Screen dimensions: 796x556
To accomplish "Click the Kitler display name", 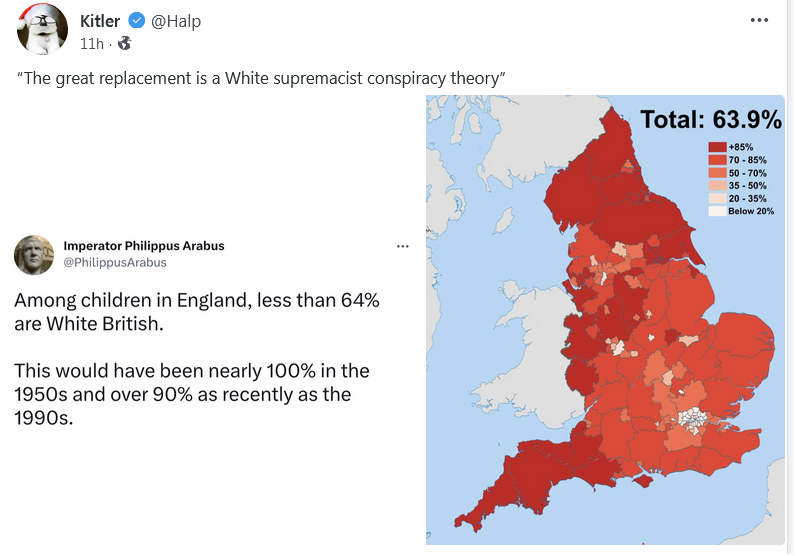I will 100,21.
